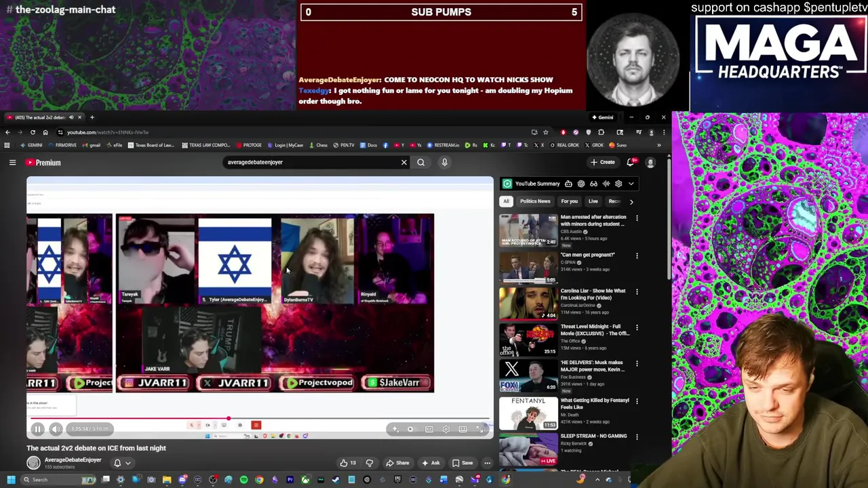
Task: Open the video player settings gear
Action: tap(446, 429)
